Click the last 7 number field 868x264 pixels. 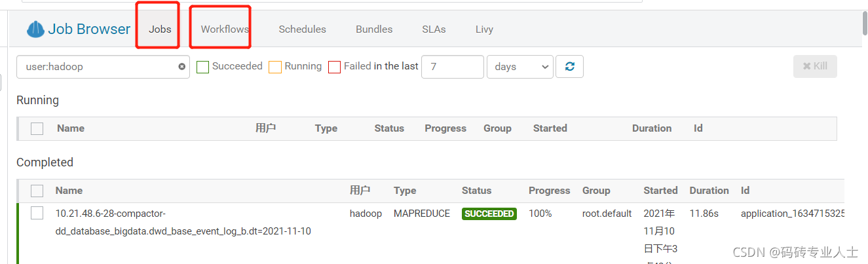click(453, 67)
